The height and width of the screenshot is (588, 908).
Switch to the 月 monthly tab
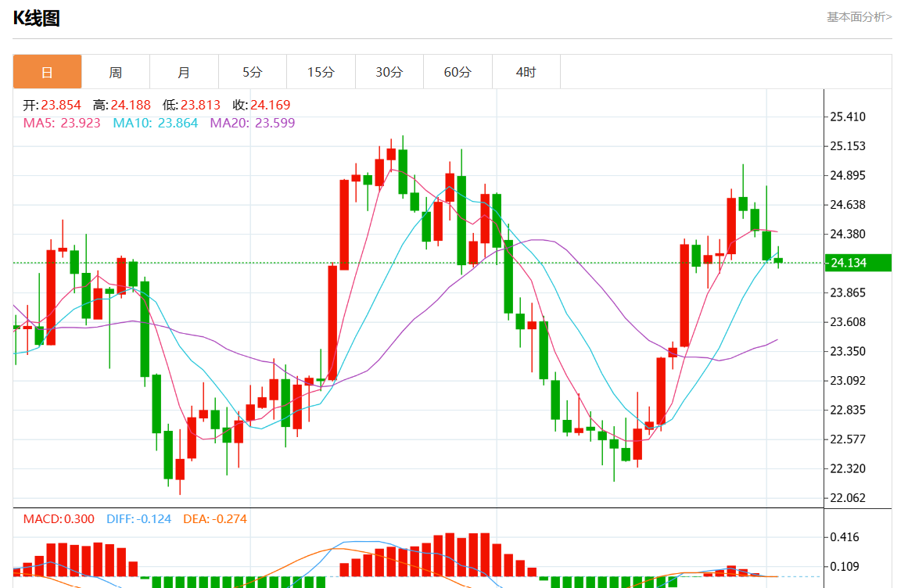[x=184, y=72]
